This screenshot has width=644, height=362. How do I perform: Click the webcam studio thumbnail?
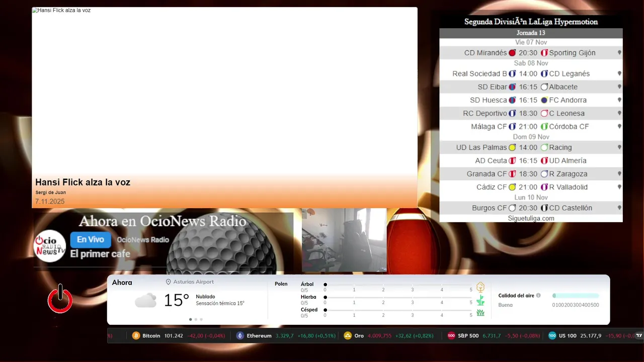[x=344, y=240]
